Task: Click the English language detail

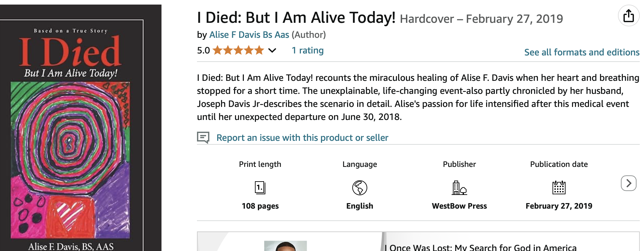Action: (359, 206)
